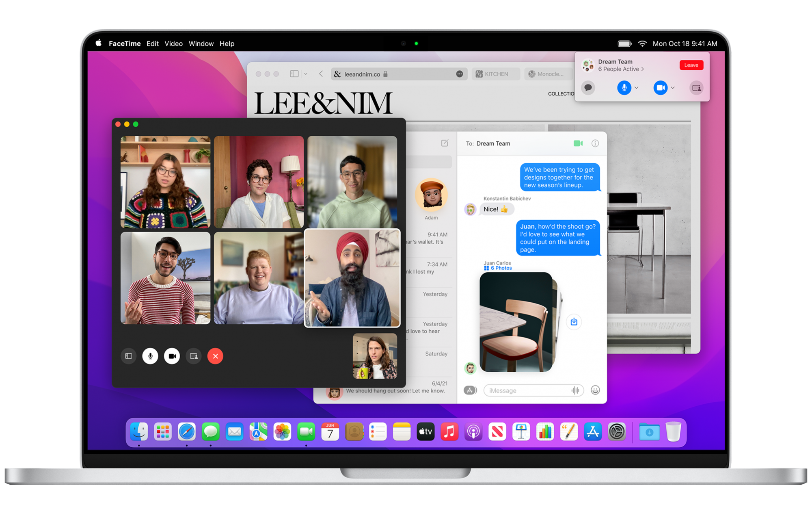Toggle blue microphone in Dream Team panel
Viewport: 812px width, 518px height.
click(624, 88)
